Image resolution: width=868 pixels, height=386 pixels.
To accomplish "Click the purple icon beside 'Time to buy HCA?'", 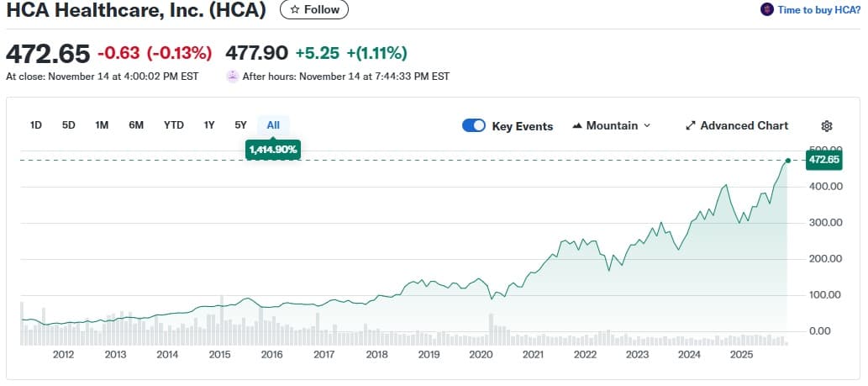I will point(766,9).
